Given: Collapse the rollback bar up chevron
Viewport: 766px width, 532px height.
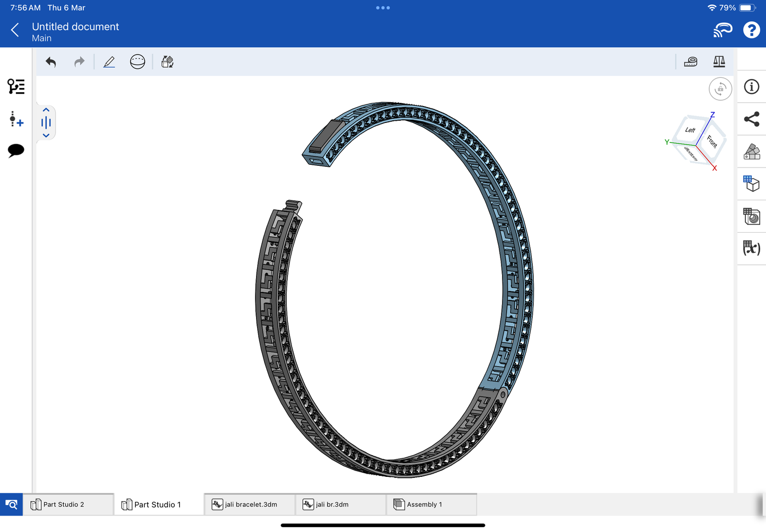Looking at the screenshot, I should [x=46, y=110].
